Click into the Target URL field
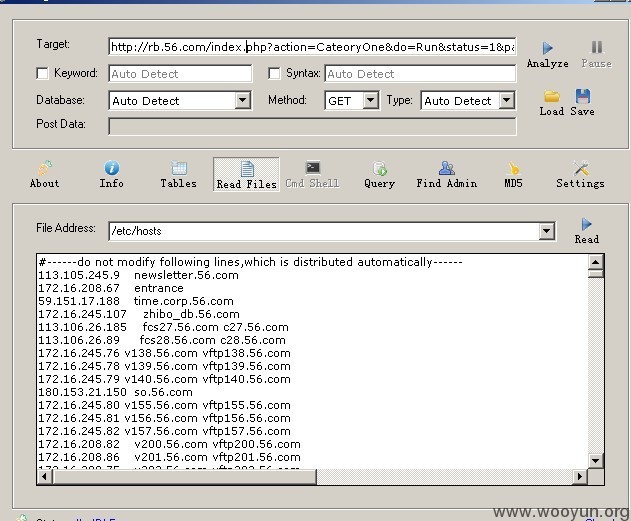 tap(312, 47)
